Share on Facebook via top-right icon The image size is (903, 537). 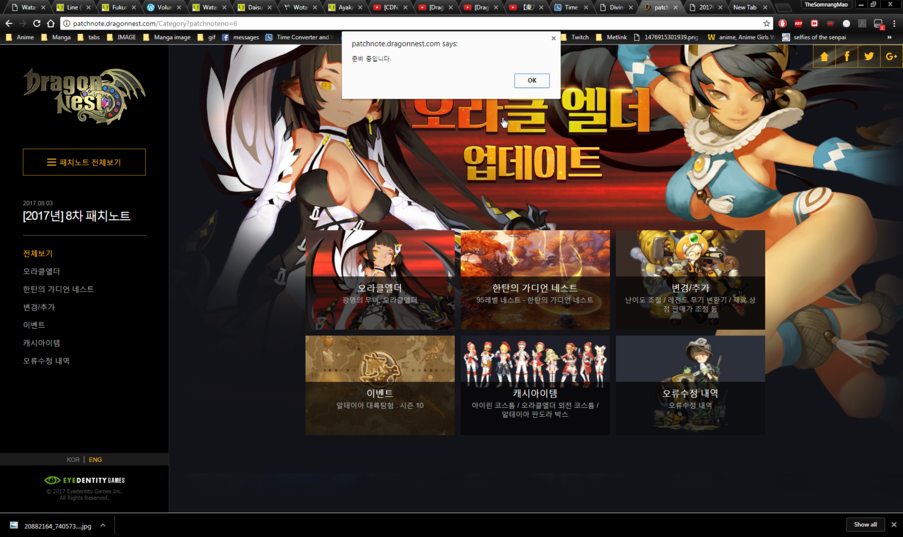pyautogui.click(x=847, y=56)
